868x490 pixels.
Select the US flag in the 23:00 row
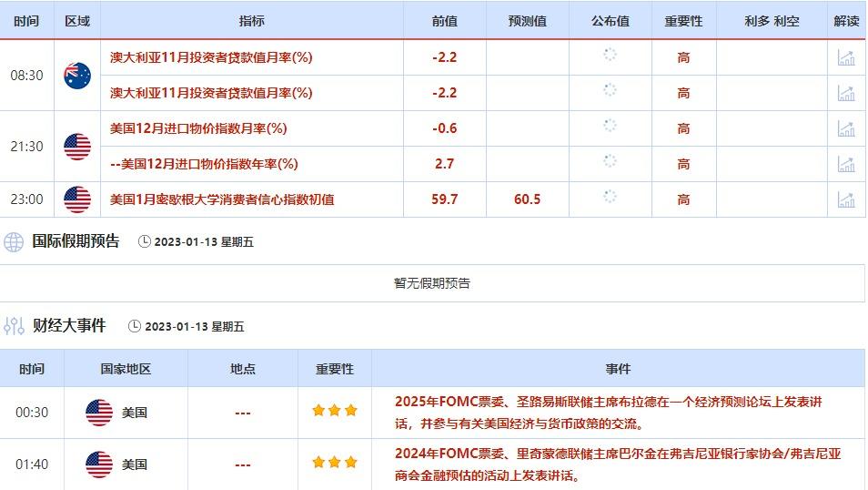77,199
